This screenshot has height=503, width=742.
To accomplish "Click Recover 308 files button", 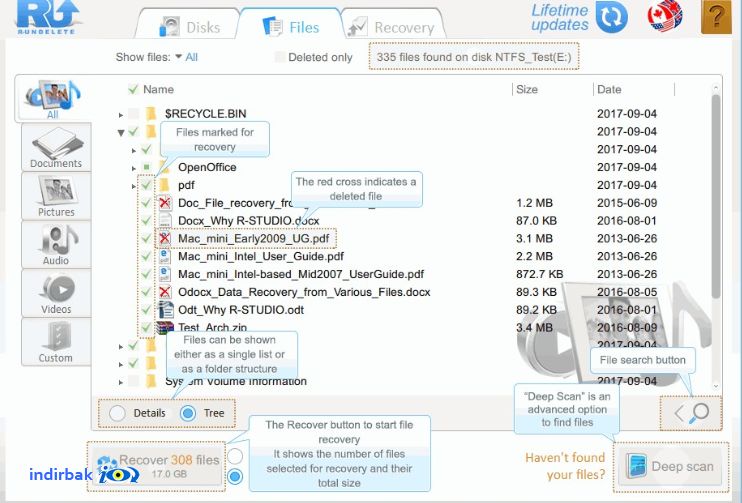I will (x=157, y=466).
